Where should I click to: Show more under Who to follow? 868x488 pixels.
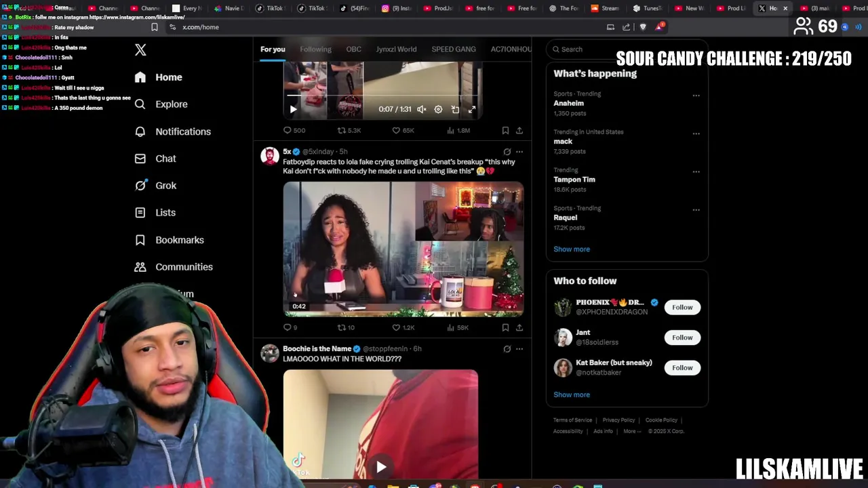572,395
